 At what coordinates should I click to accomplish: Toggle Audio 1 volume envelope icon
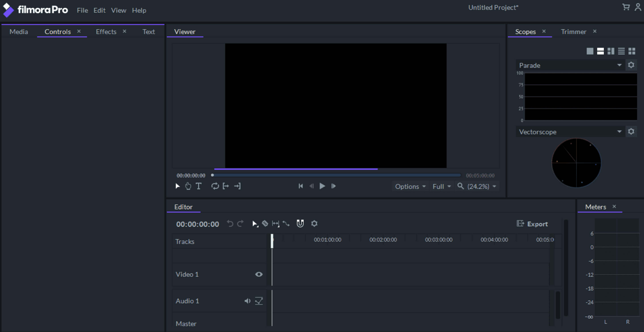[x=259, y=301]
